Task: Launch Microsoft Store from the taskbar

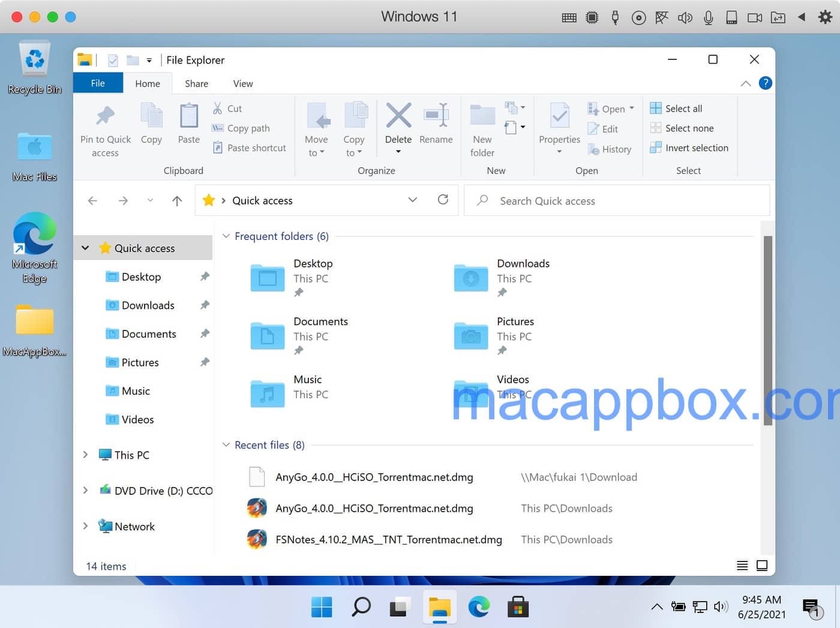Action: click(518, 607)
